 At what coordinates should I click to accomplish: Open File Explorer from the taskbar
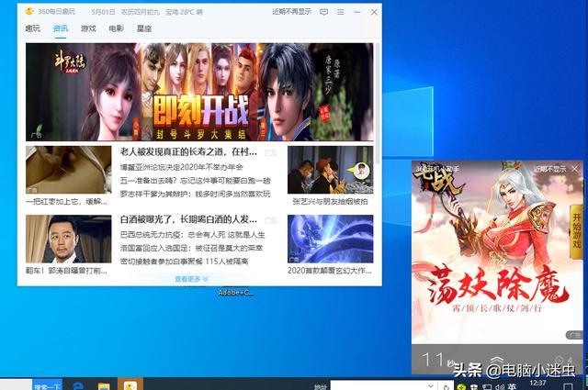pyautogui.click(x=104, y=386)
